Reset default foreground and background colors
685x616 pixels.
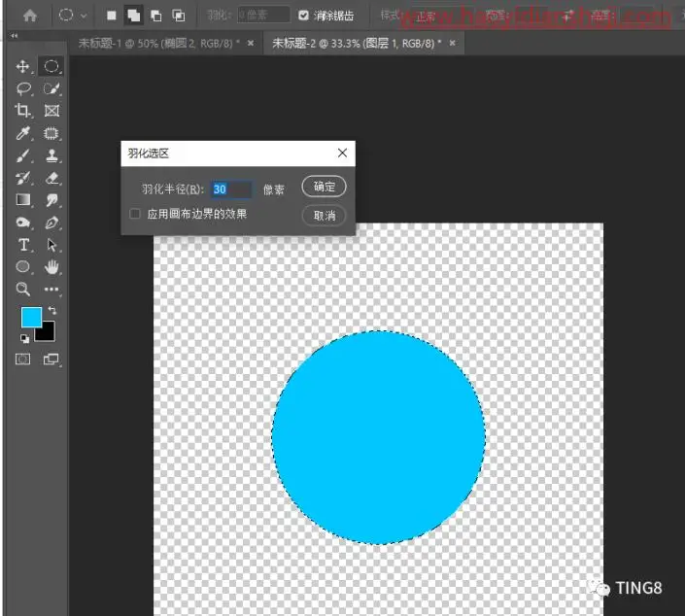(24, 338)
